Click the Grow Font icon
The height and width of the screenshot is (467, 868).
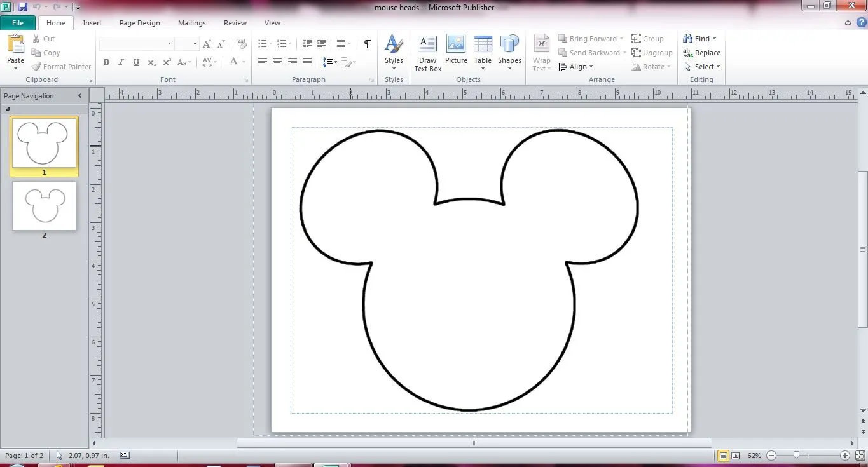[x=207, y=44]
